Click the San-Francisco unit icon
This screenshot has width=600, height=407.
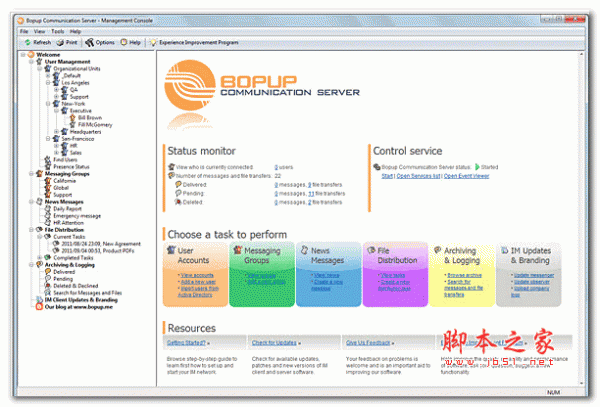56,138
